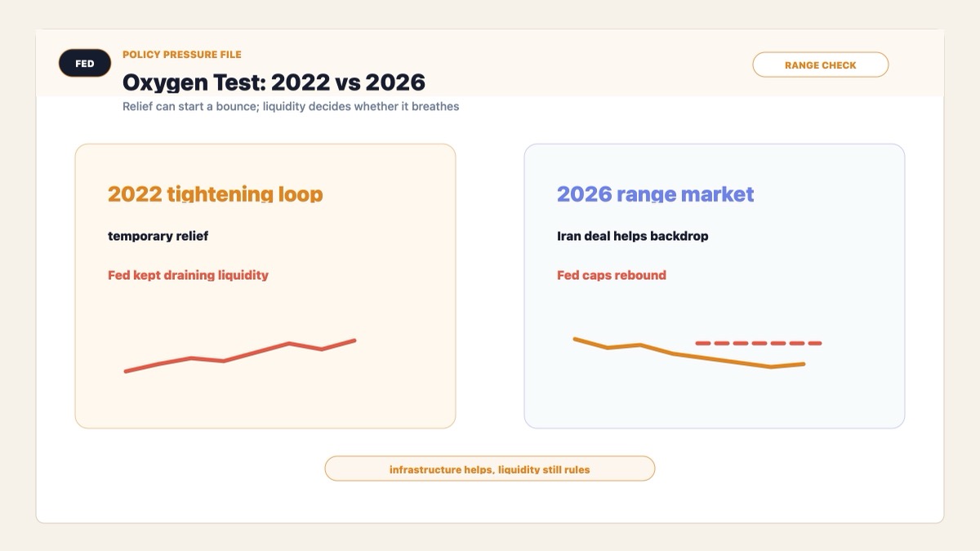Click the infrastructure helps, liquidity still rules pill

[x=490, y=469]
